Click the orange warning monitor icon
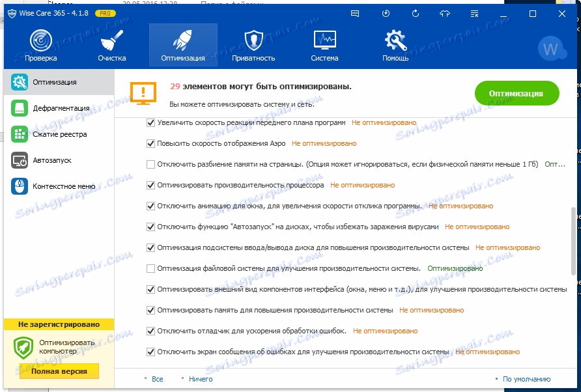The width and height of the screenshot is (581, 392). point(143,93)
